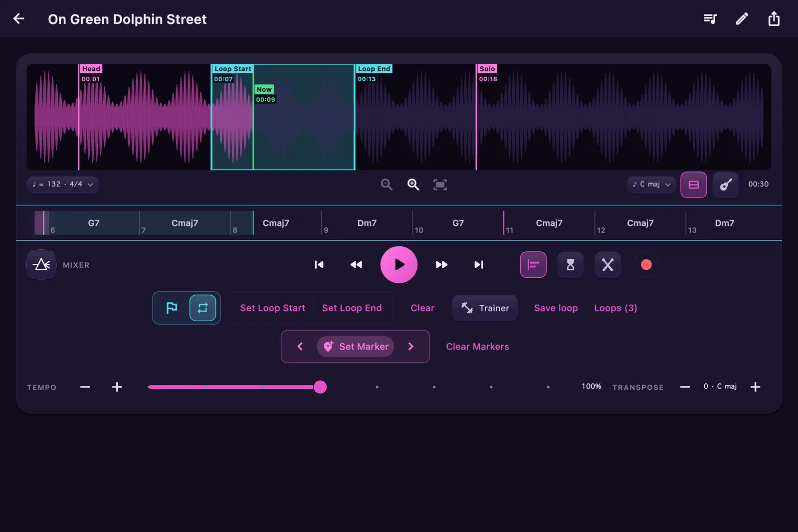The width and height of the screenshot is (798, 532).
Task: Click the pencil edit icon
Action: coord(742,19)
